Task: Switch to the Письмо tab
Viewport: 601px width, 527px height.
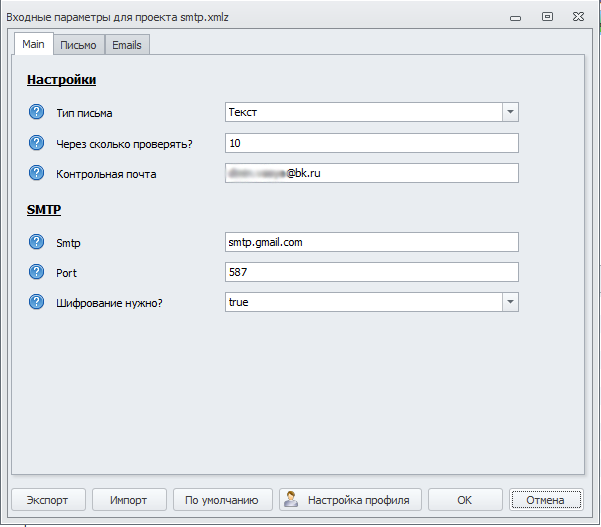Action: [x=78, y=45]
